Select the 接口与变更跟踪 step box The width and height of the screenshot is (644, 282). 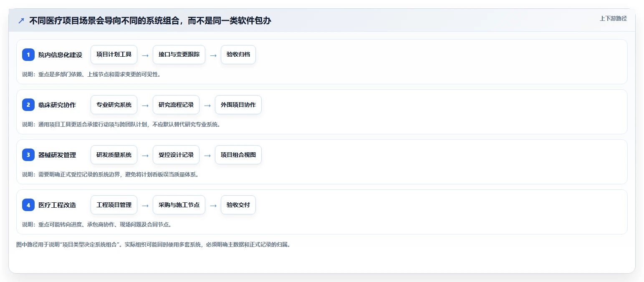point(179,55)
